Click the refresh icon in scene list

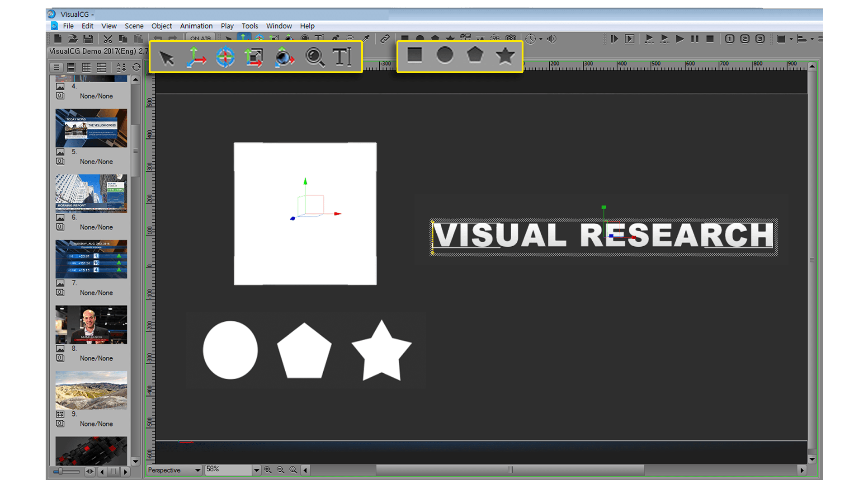click(x=136, y=67)
